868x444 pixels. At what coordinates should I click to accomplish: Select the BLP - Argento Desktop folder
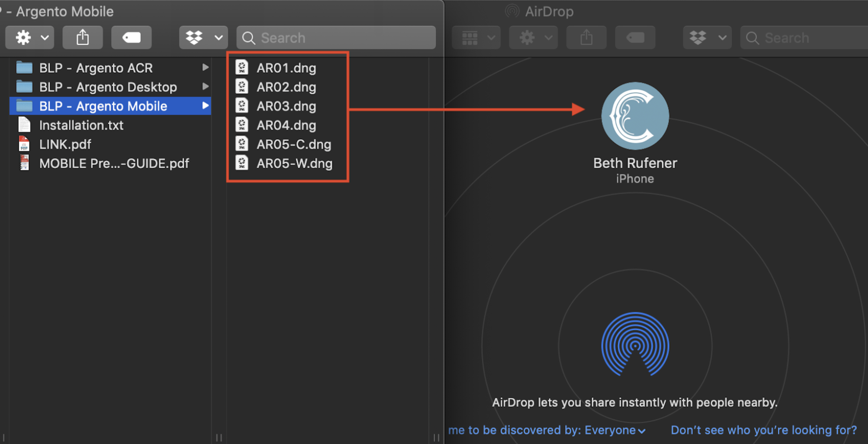point(111,87)
